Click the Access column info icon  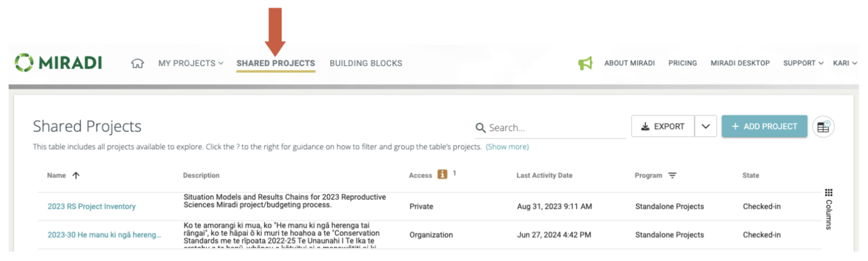(x=442, y=174)
